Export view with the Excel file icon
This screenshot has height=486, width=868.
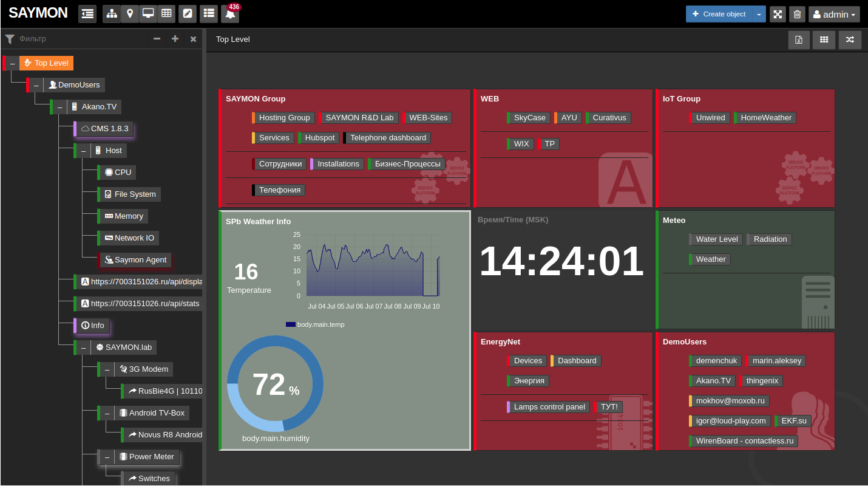click(x=799, y=39)
